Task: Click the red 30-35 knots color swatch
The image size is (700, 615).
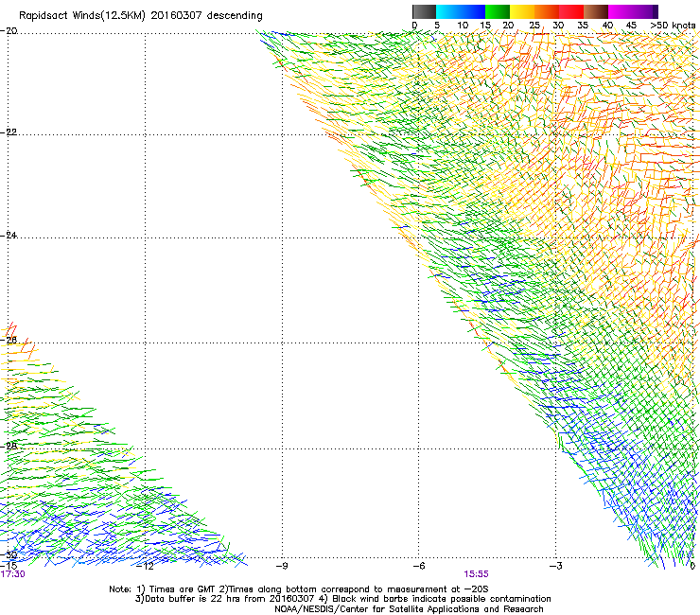Action: (571, 11)
